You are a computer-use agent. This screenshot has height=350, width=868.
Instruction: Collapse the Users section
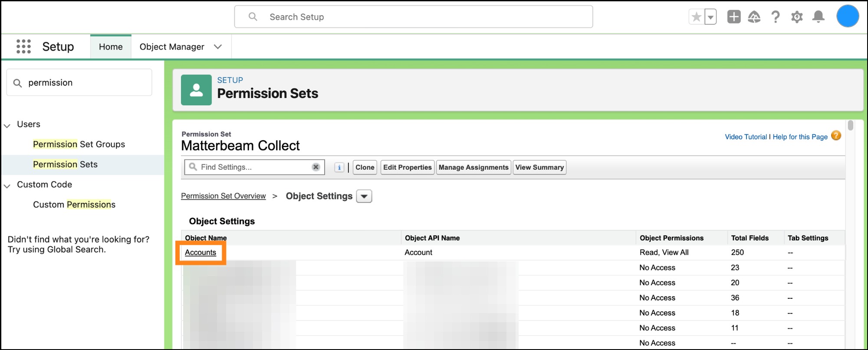tap(7, 125)
